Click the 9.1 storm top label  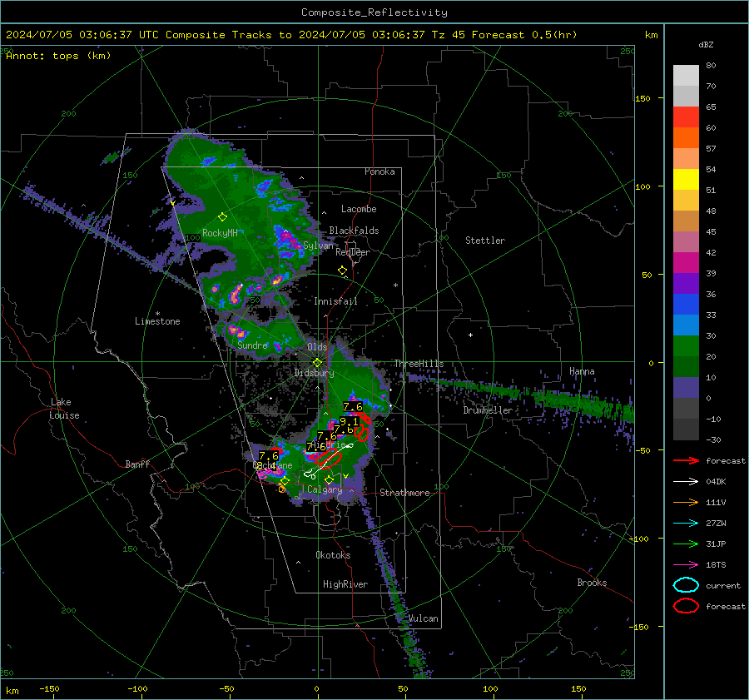349,422
